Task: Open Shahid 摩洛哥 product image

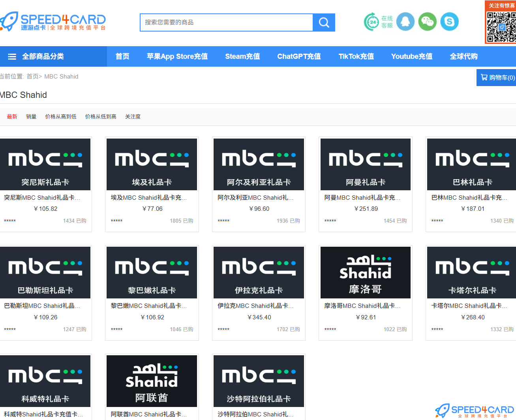Action: 366,272
